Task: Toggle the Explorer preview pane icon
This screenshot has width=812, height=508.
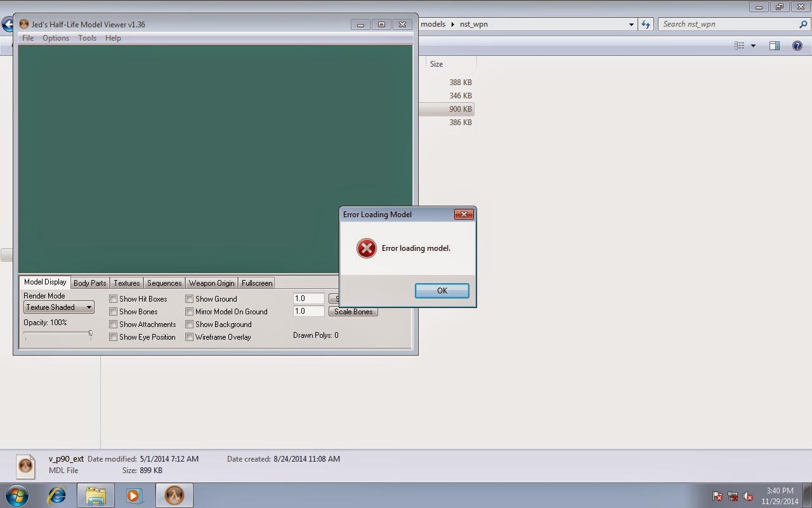Action: coord(775,46)
